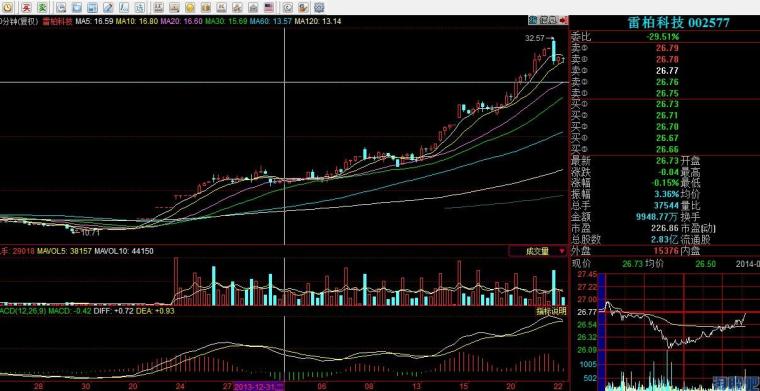Click the MACD(12,26,9) indicator label
Viewport: 760px width, 391px height.
(23, 311)
